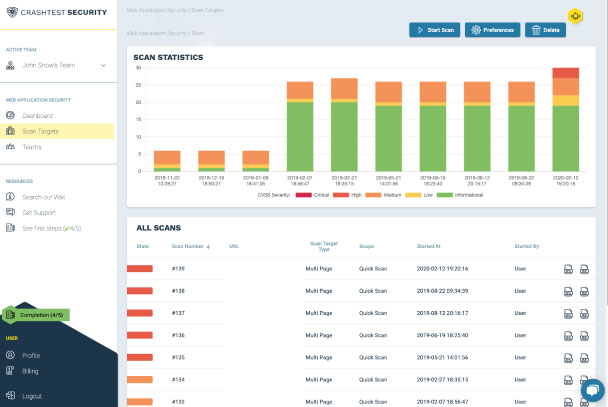The width and height of the screenshot is (608, 407).
Task: Click the first steps checklist icon
Action: coord(10,228)
